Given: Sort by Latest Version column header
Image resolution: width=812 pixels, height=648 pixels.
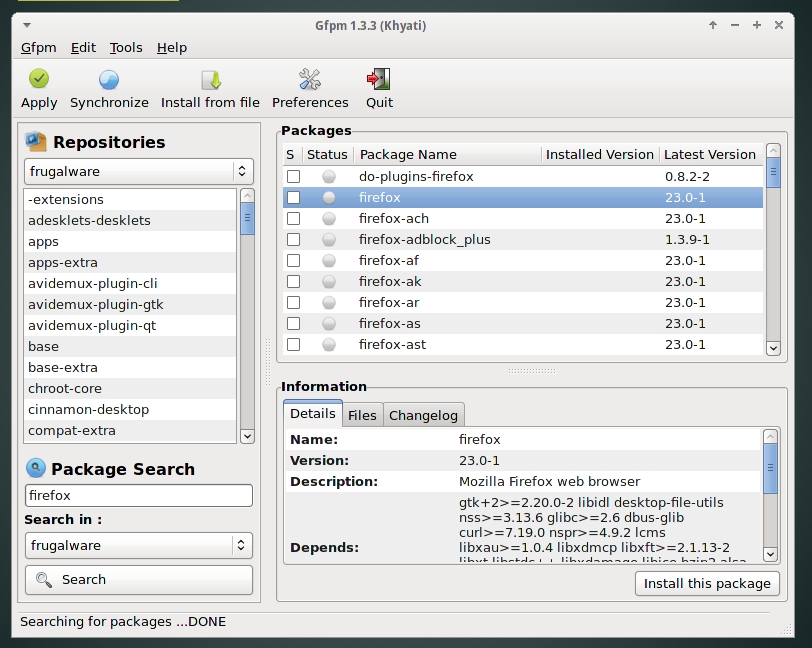Looking at the screenshot, I should 710,154.
